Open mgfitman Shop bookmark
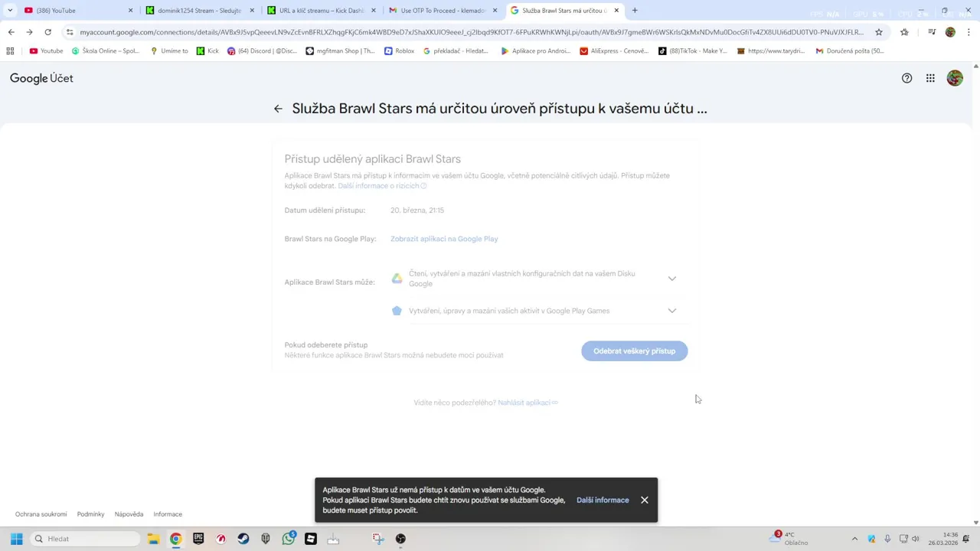This screenshot has height=551, width=980. [340, 51]
